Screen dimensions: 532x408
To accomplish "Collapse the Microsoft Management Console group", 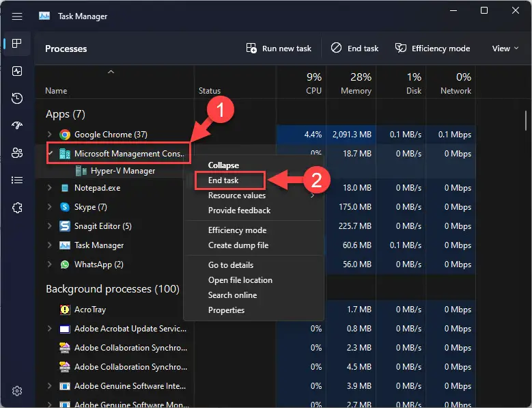I will coord(49,154).
